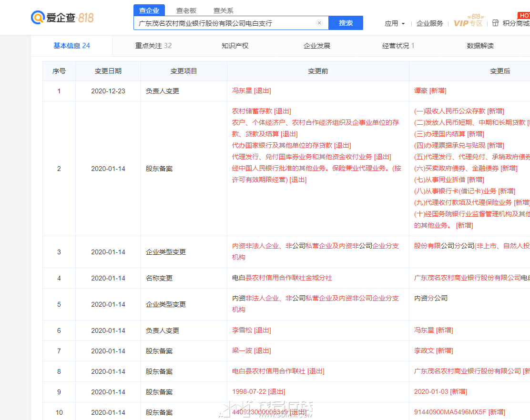The image size is (530, 420).
Task: Open the 经营状况 tab
Action: [398, 46]
